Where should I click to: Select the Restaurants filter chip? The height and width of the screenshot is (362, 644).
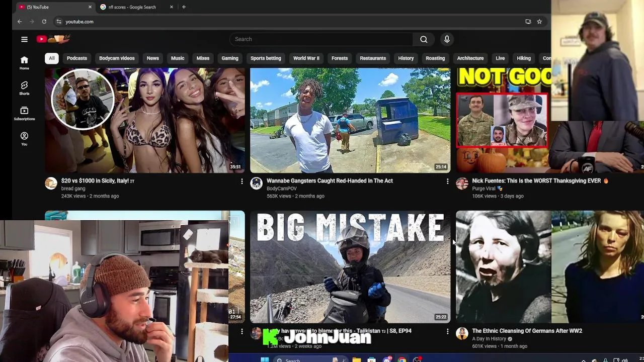373,58
